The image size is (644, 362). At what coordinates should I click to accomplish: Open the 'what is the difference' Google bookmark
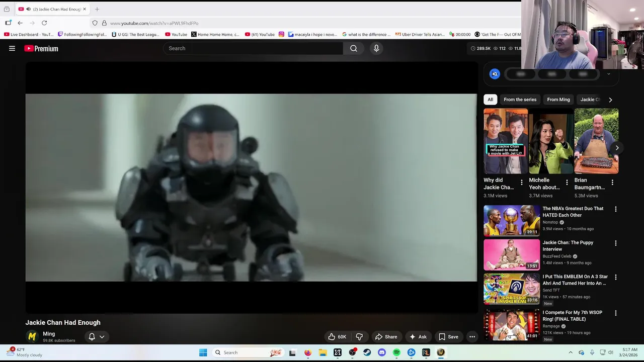coord(366,34)
